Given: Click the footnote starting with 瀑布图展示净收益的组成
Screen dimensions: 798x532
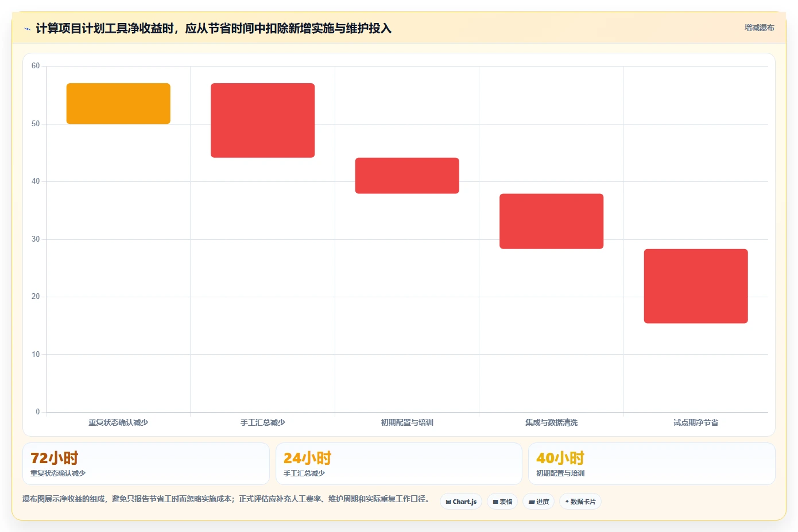Looking at the screenshot, I should click(226, 499).
